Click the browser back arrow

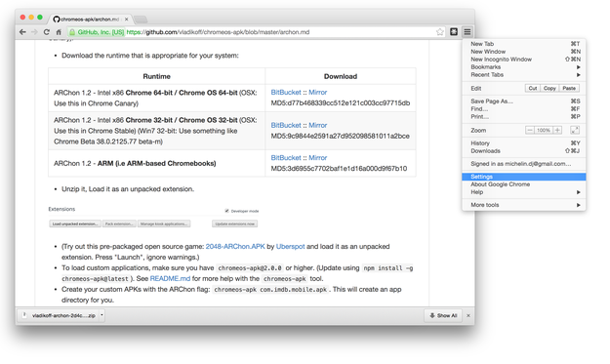pyautogui.click(x=22, y=32)
